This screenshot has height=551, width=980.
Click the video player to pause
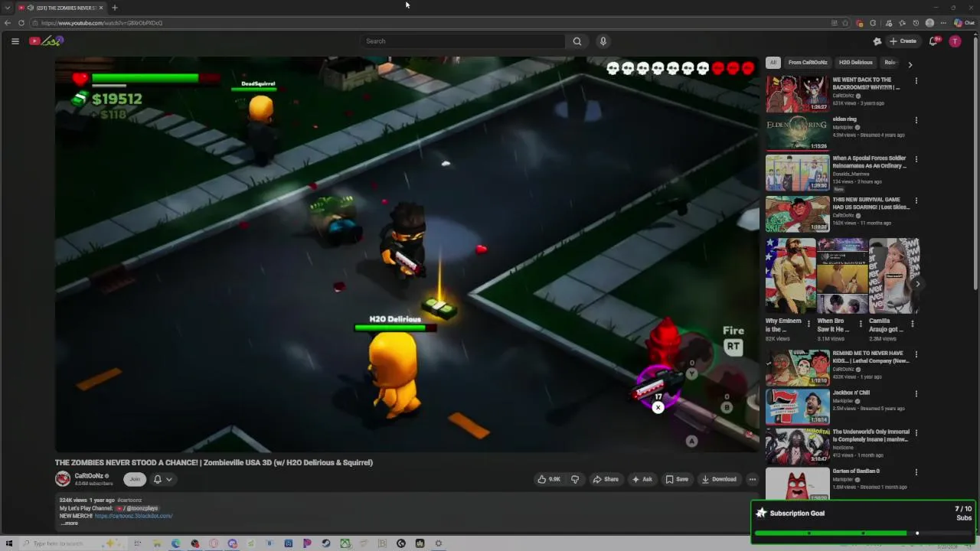tap(407, 254)
